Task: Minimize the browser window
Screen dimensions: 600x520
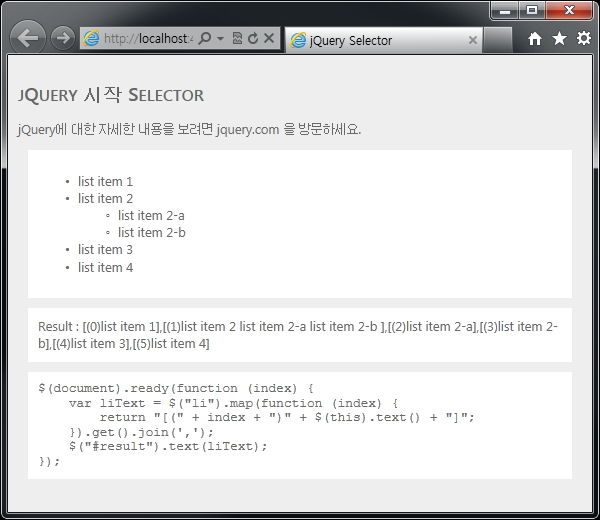Action: click(505, 10)
